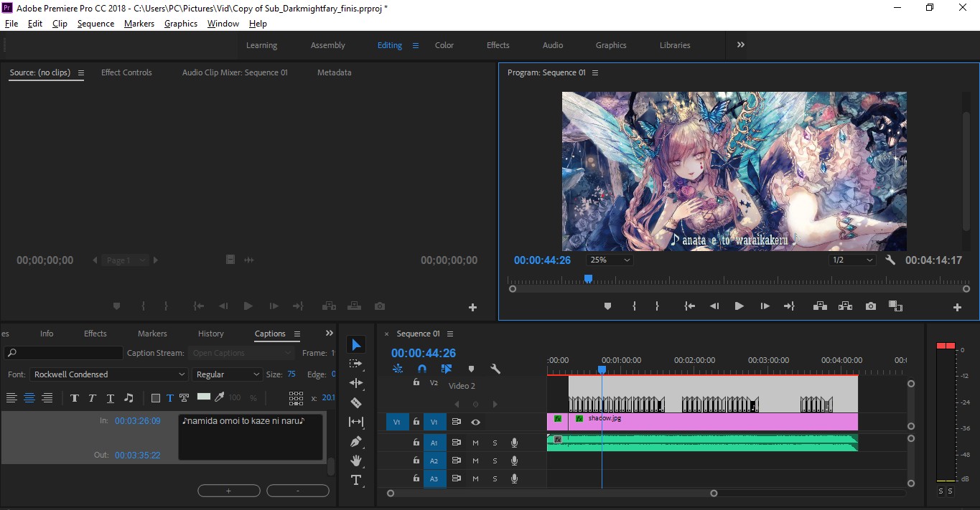This screenshot has height=510, width=980.
Task: Switch to the Effects panel tab
Action: [95, 334]
